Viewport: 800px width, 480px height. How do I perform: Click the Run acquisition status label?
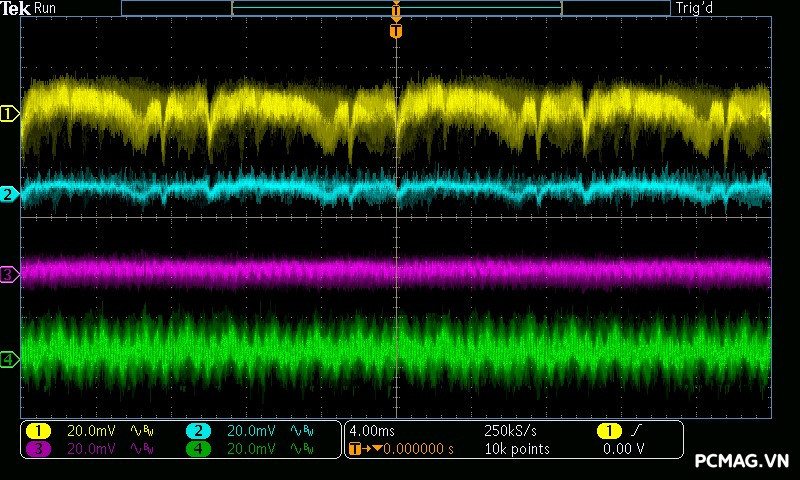tap(46, 8)
